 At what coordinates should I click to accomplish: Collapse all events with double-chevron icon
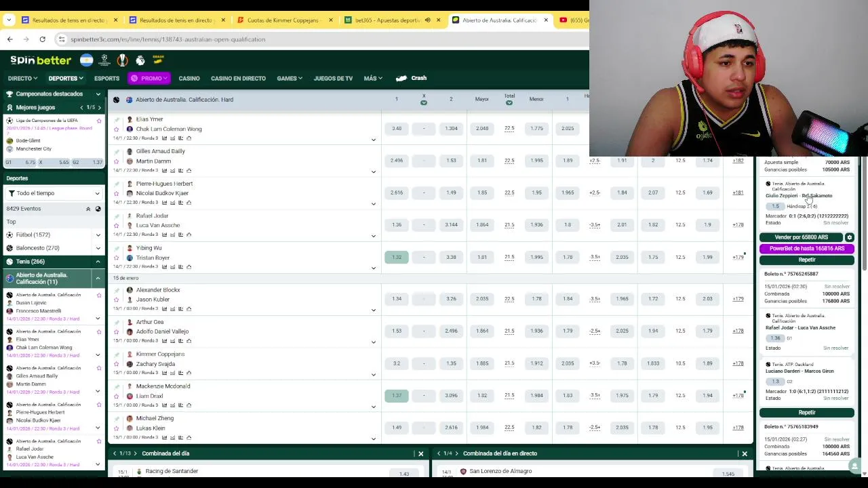pos(87,209)
